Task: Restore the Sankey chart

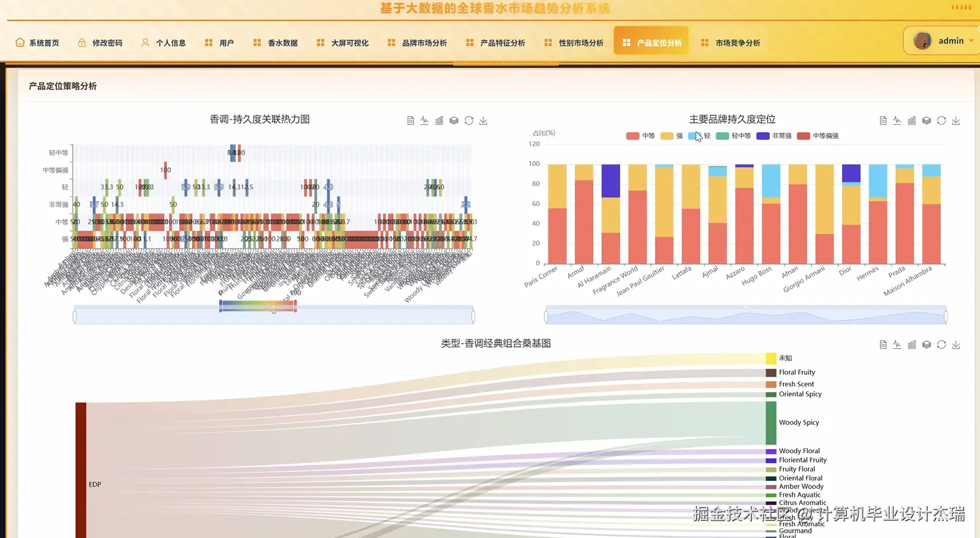Action: (941, 345)
